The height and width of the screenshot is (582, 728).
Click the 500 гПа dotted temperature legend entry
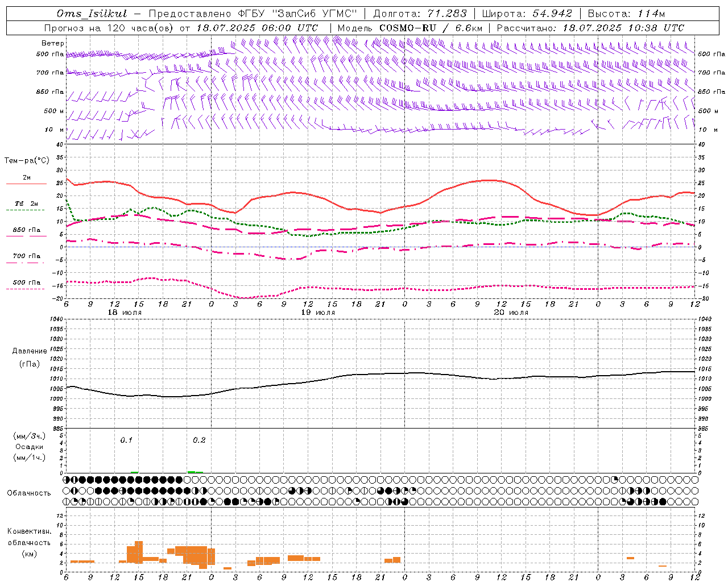(26, 285)
